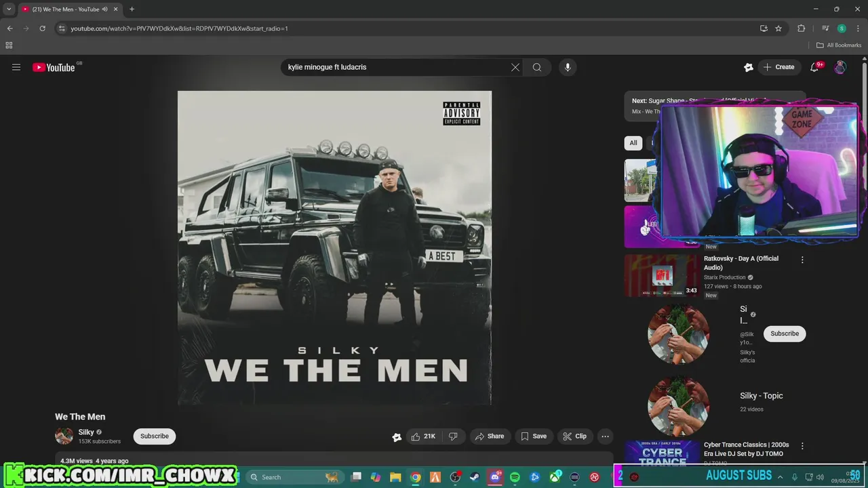Viewport: 868px width, 488px height.
Task: Mute the We The Men tab audio
Action: click(105, 9)
